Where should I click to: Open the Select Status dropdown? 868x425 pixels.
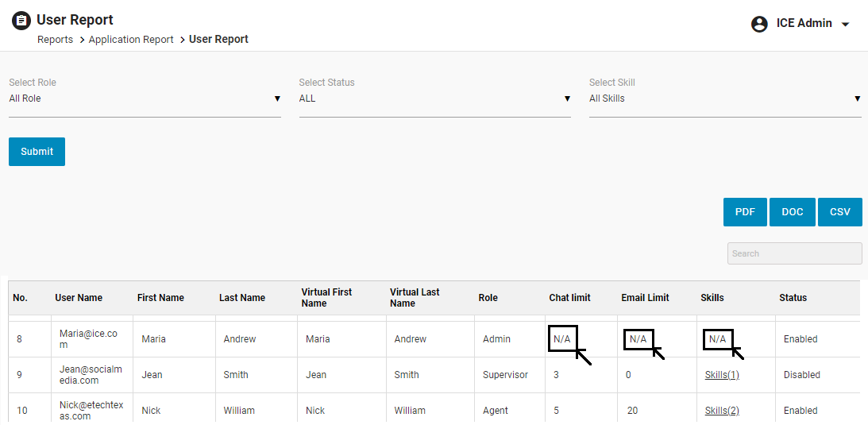click(434, 99)
